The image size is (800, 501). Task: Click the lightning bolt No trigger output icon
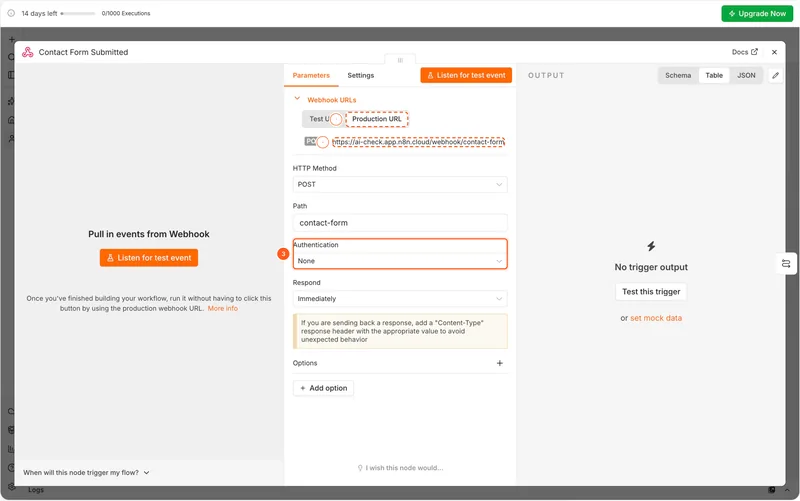coord(651,246)
